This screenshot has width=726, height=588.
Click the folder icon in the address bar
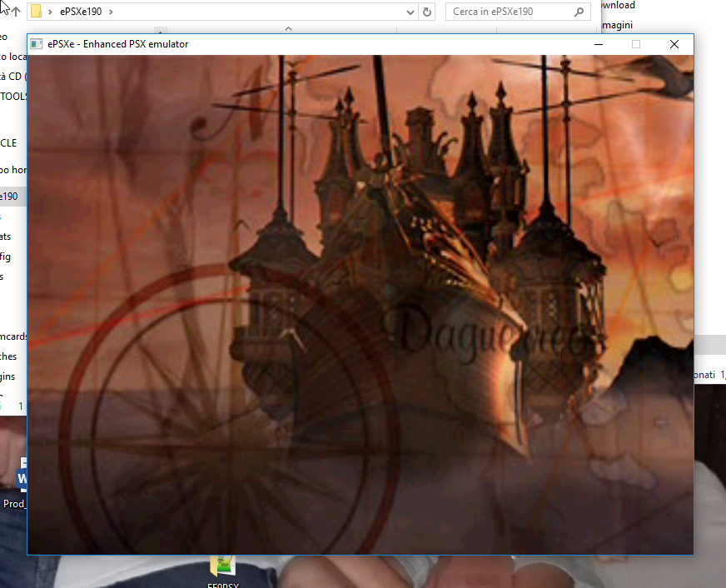tap(36, 12)
